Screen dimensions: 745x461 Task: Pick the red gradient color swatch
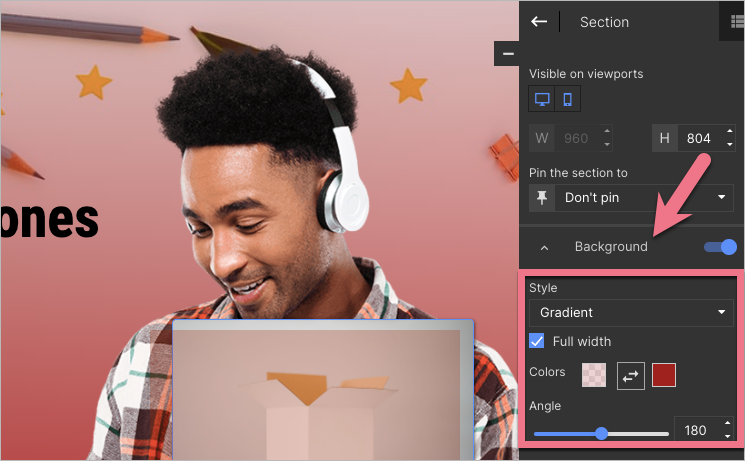[x=664, y=375]
